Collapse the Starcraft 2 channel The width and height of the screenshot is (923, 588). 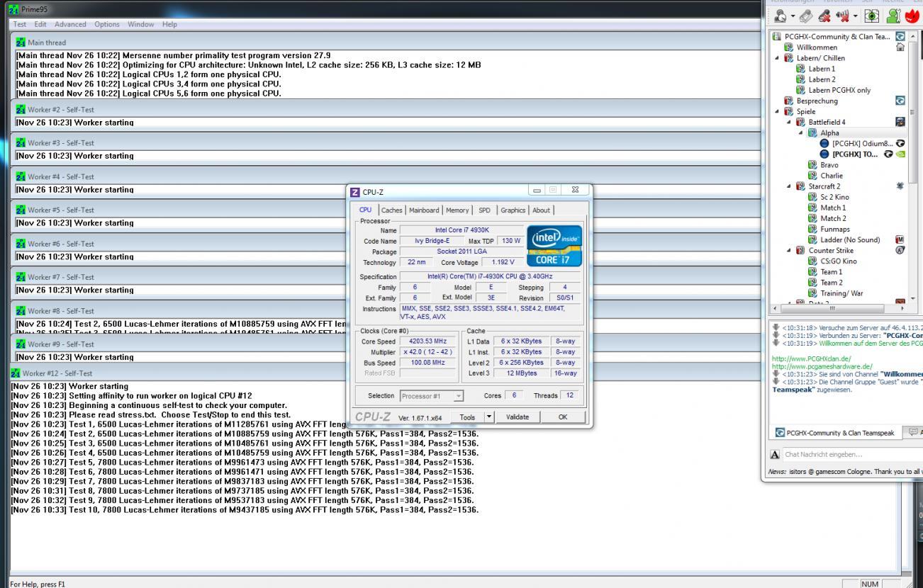pos(790,186)
